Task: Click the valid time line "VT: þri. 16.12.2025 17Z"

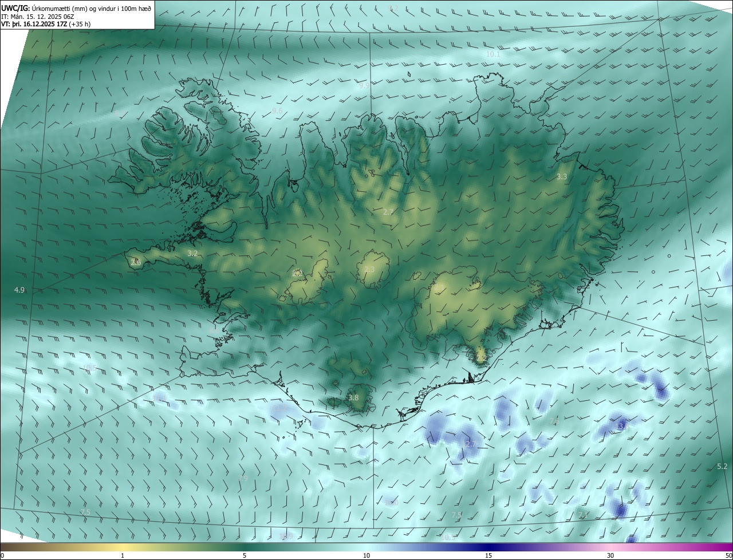Action: point(34,24)
